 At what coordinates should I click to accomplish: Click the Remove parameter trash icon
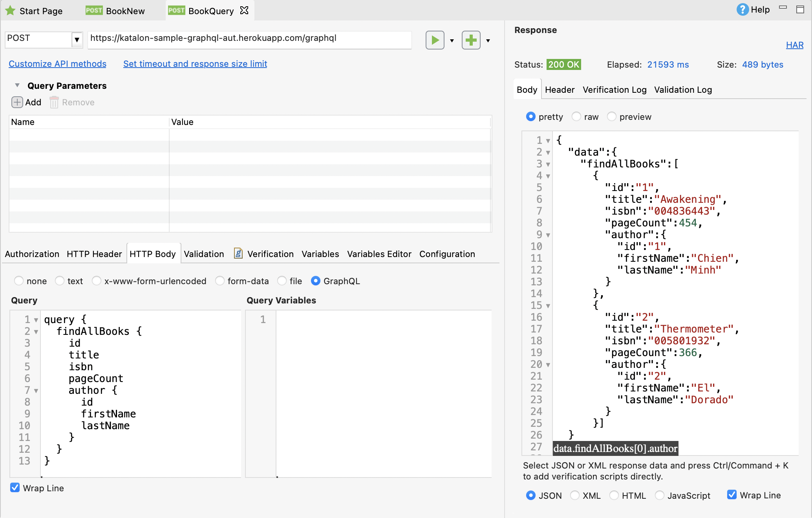pos(54,103)
